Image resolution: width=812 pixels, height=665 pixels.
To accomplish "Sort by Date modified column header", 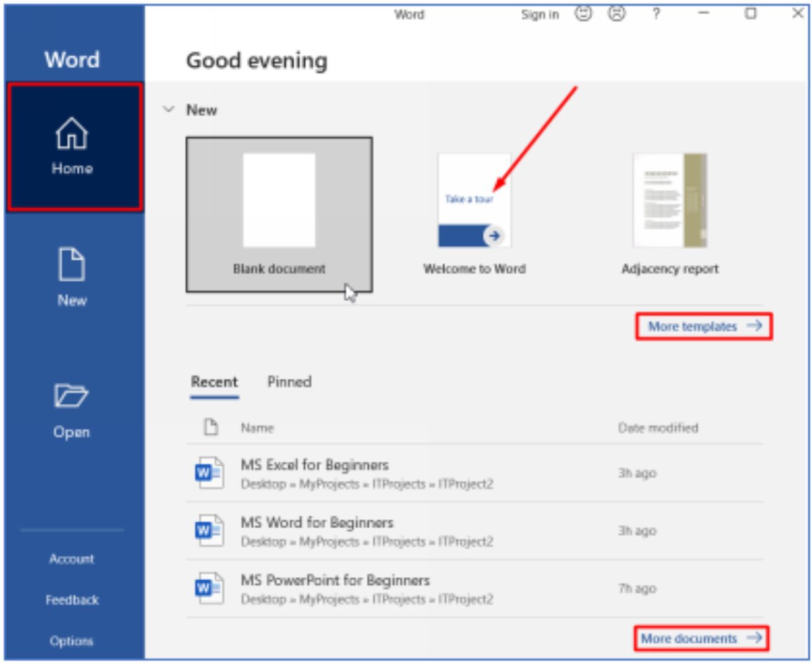I will [658, 428].
